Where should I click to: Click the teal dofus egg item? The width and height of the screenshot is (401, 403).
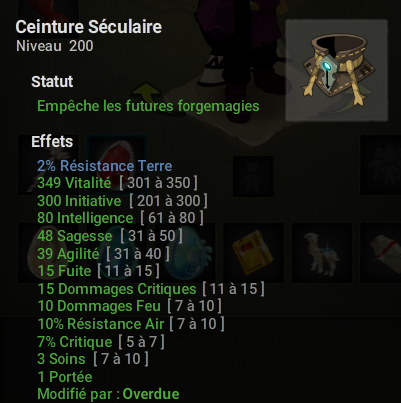coord(185,253)
